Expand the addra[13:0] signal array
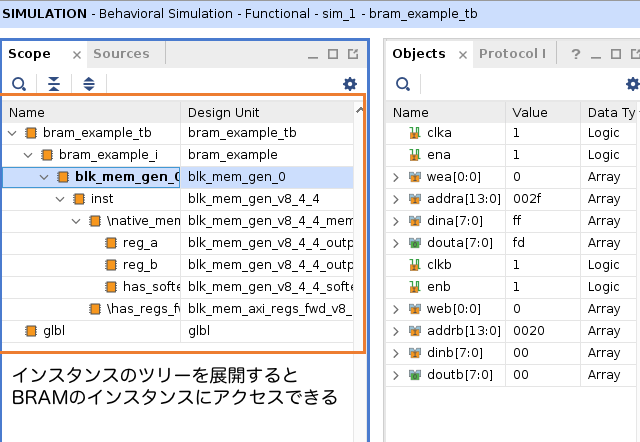The width and height of the screenshot is (640, 442). pos(396,199)
